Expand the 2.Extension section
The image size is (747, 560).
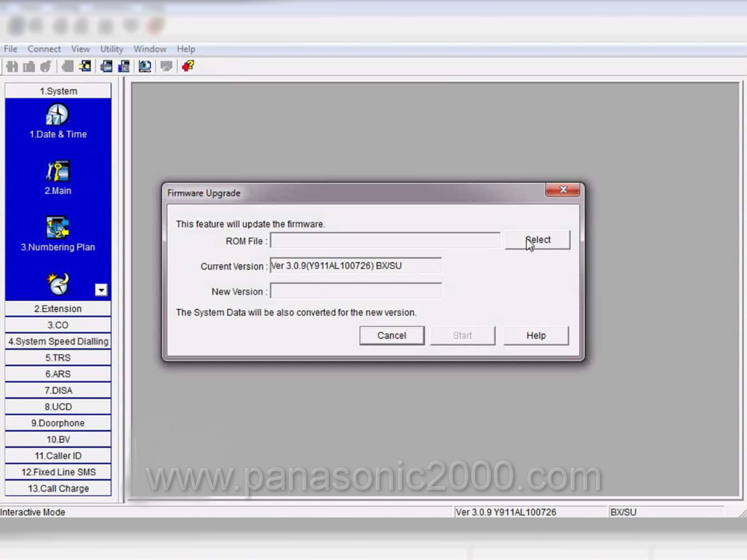(58, 308)
